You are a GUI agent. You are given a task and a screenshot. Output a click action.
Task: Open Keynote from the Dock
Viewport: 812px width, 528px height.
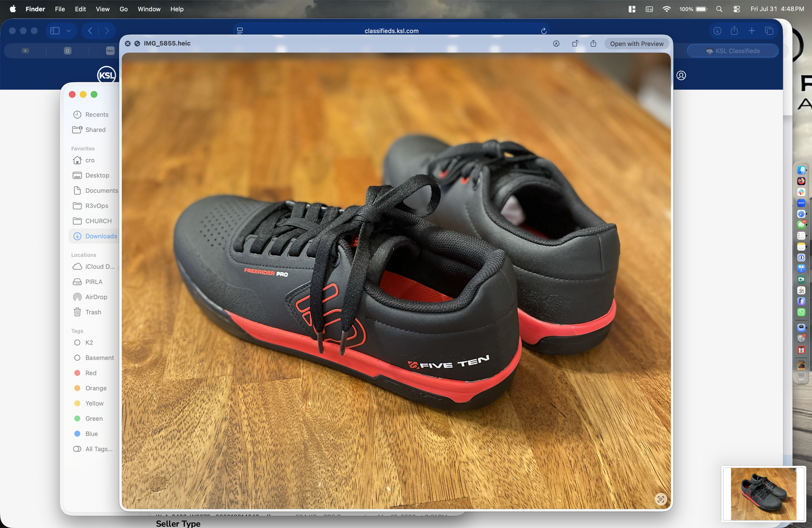click(x=801, y=269)
